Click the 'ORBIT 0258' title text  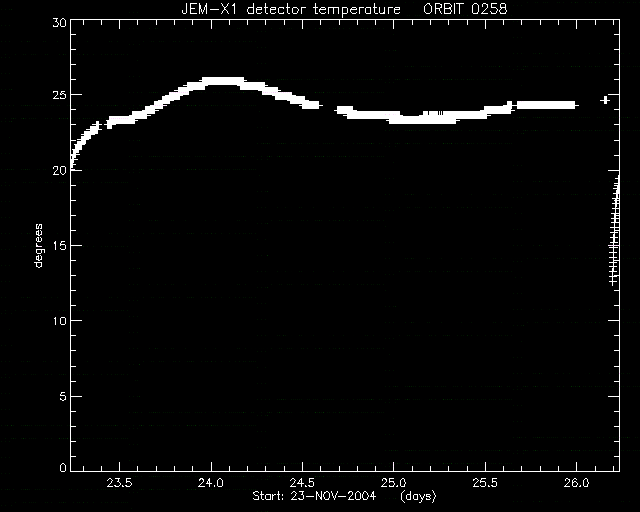(x=465, y=9)
